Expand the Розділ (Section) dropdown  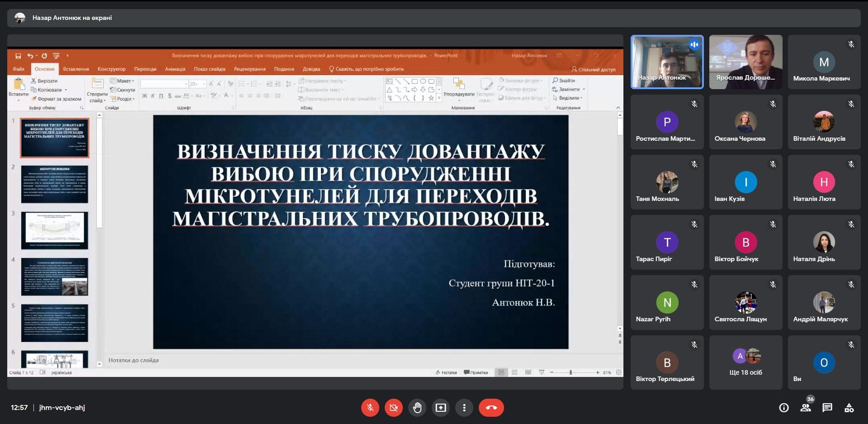tap(123, 99)
